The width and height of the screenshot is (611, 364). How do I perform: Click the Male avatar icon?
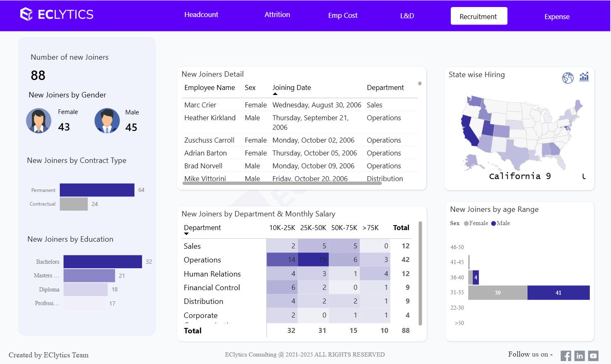coord(107,121)
